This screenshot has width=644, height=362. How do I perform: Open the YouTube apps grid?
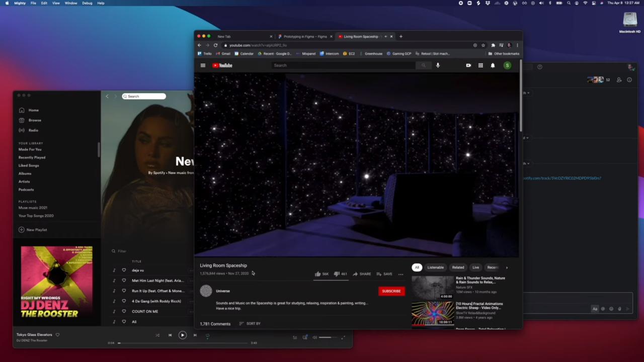click(x=480, y=65)
